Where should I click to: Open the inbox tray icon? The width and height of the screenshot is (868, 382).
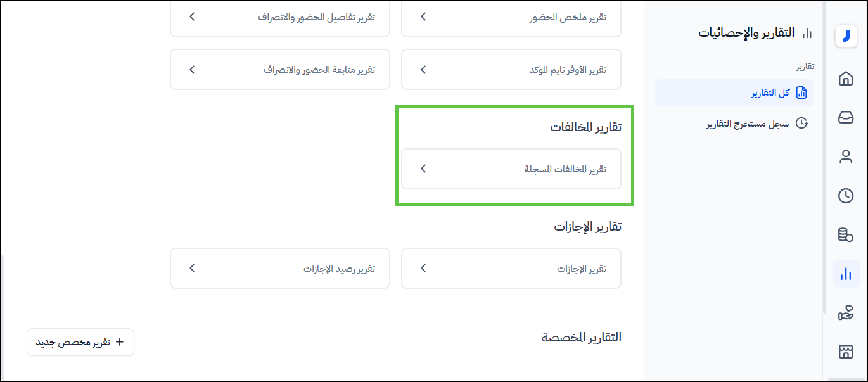point(845,118)
